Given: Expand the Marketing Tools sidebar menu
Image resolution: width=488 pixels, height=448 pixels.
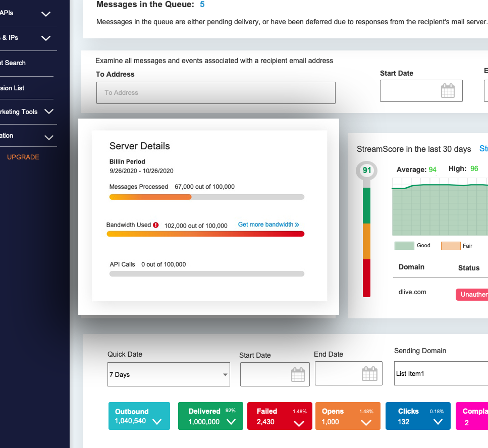Looking at the screenshot, I should [49, 111].
